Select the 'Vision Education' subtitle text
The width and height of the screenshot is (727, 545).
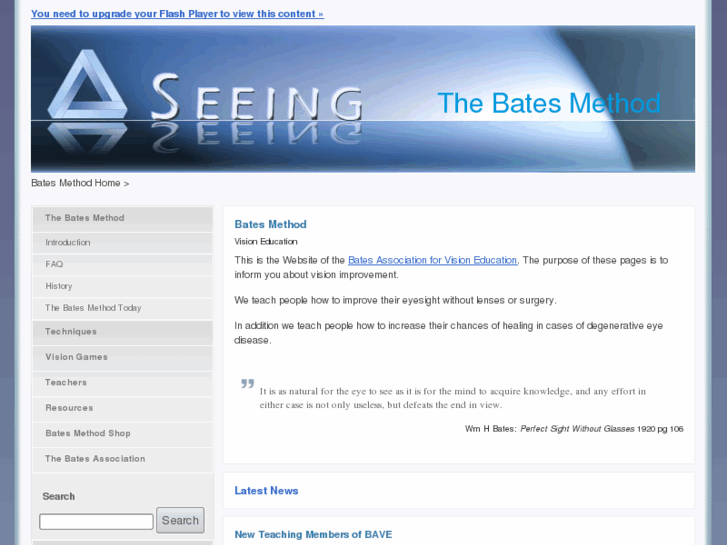[x=266, y=242]
